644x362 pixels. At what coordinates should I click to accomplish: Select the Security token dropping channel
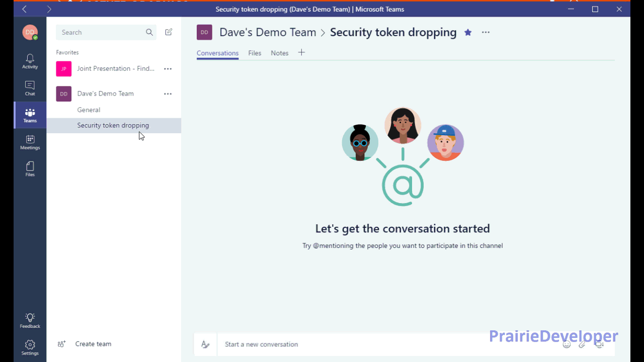(114, 125)
